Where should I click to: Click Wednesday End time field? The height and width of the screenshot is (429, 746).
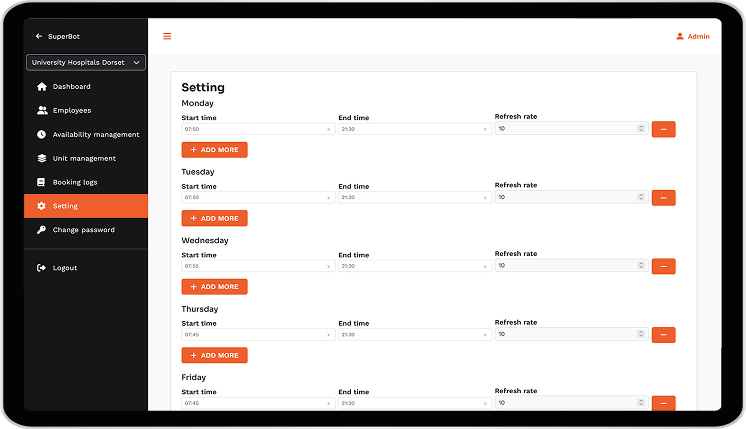click(415, 266)
